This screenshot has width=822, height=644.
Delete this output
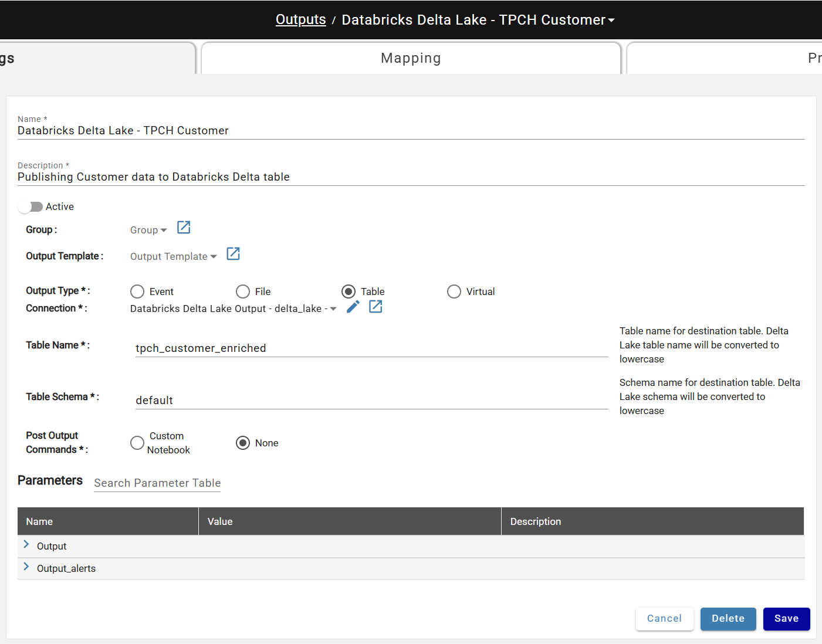click(x=728, y=619)
